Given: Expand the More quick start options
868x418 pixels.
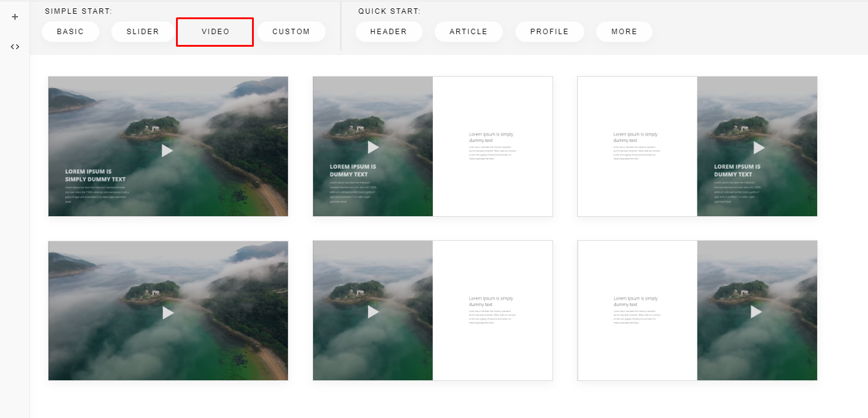Looking at the screenshot, I should coord(624,32).
